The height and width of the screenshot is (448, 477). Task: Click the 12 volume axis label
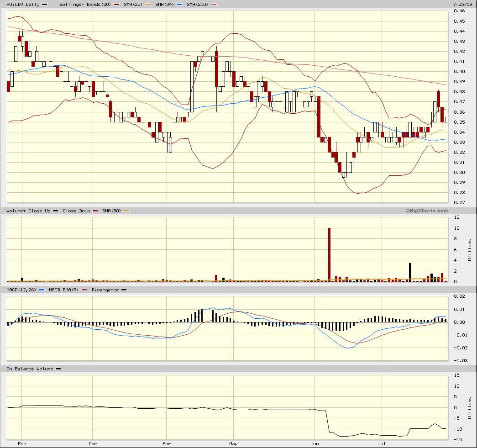point(456,217)
